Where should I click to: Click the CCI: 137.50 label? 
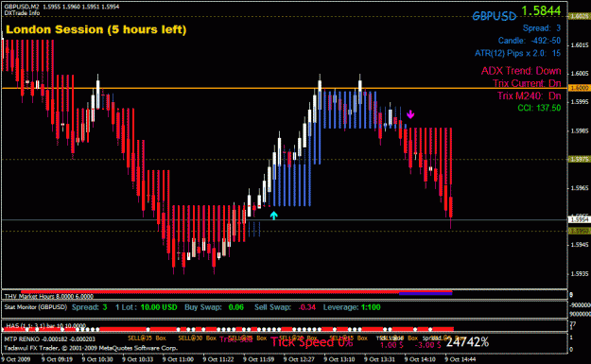[539, 108]
